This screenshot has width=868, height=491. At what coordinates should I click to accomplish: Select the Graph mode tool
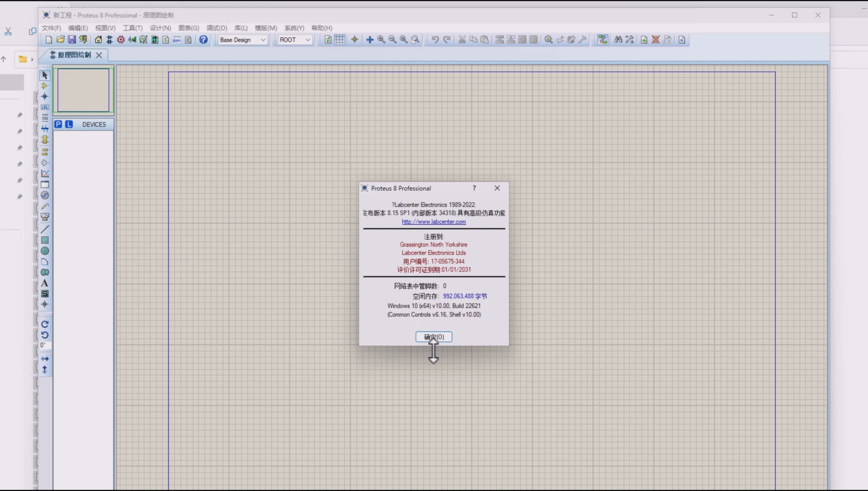pos(45,173)
